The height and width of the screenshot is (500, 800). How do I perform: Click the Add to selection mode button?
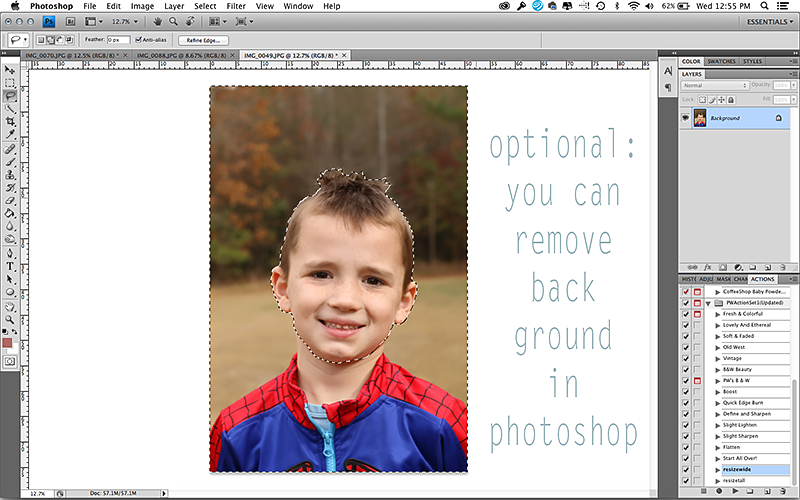[x=51, y=40]
